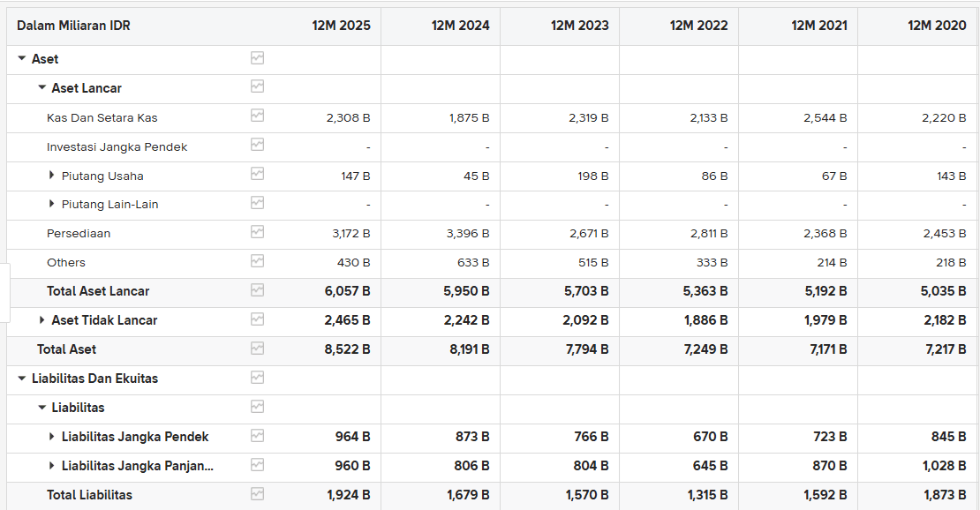Click the 12M 2025 column header
This screenshot has width=980, height=510.
pos(342,26)
